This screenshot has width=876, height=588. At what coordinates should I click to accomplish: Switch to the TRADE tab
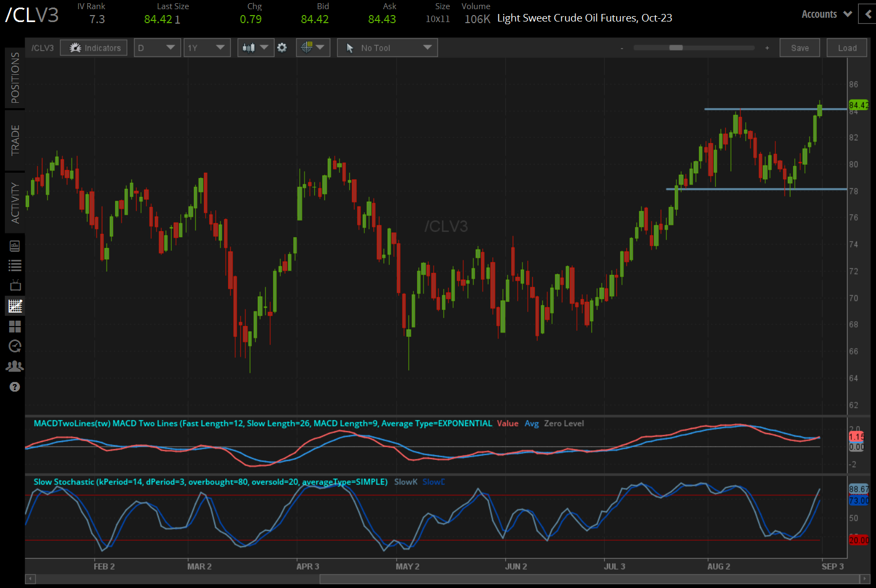[x=15, y=140]
